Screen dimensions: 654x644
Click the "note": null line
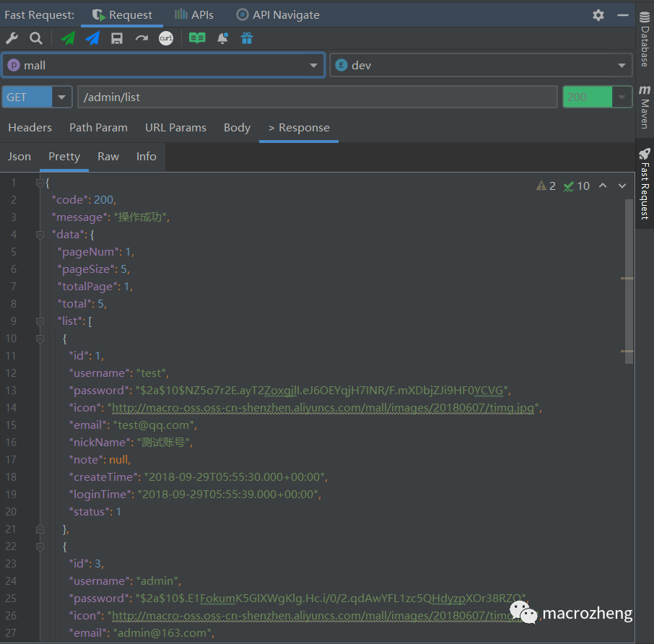point(100,460)
